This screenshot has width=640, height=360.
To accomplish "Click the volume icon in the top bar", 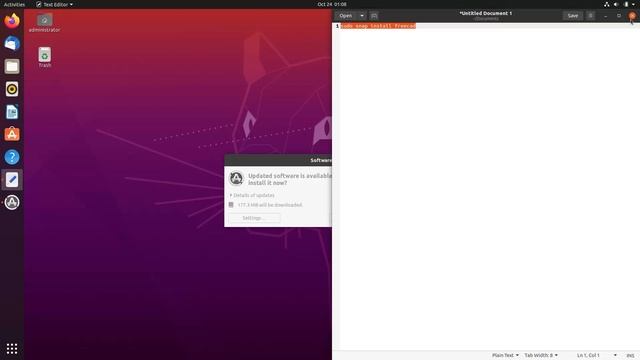I will (616, 4).
